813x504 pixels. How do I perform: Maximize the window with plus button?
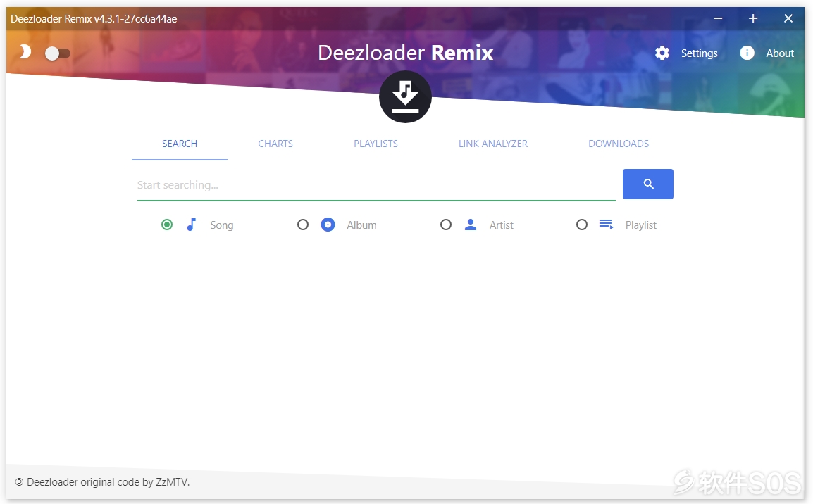[x=753, y=18]
